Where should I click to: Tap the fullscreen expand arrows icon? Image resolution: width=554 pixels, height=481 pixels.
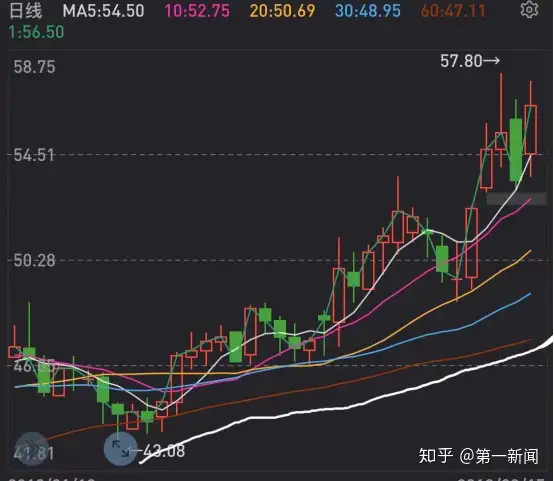tap(121, 448)
